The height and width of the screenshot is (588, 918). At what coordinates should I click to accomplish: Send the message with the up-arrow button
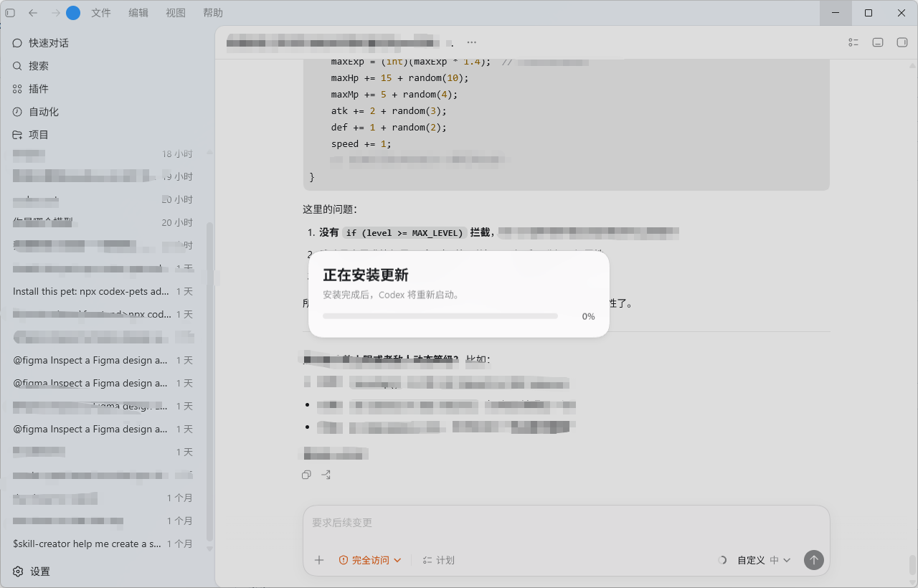814,560
